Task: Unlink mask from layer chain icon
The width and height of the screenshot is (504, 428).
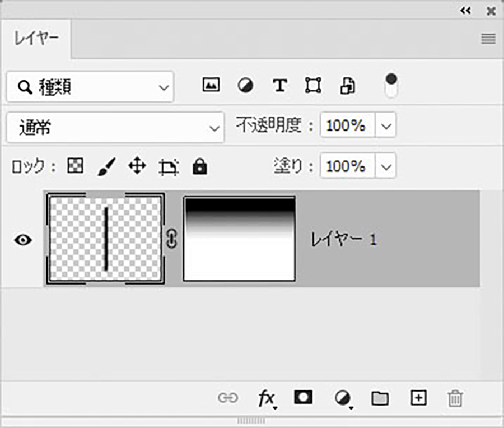Action: pyautogui.click(x=172, y=239)
